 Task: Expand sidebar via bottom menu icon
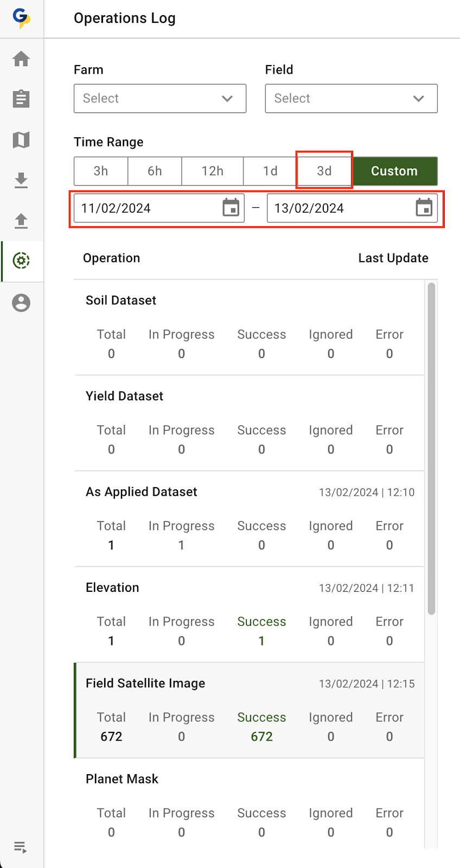[x=21, y=847]
